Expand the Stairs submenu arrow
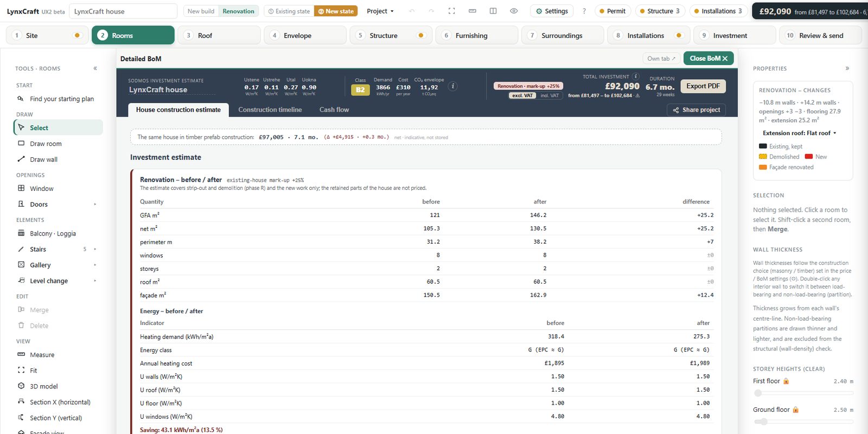Image resolution: width=868 pixels, height=434 pixels. point(95,250)
